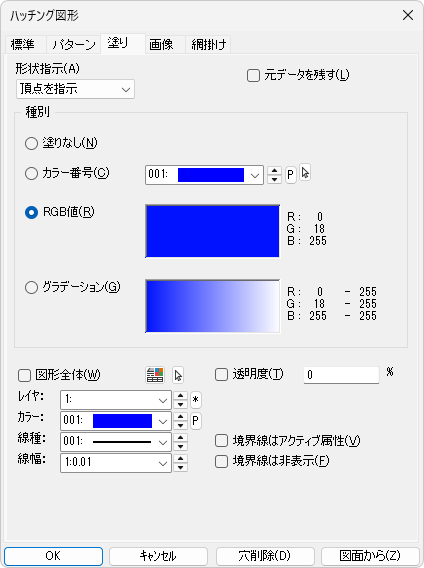Expand the レイヤ combo box
Viewport: 424px width, 568px height.
116,400
